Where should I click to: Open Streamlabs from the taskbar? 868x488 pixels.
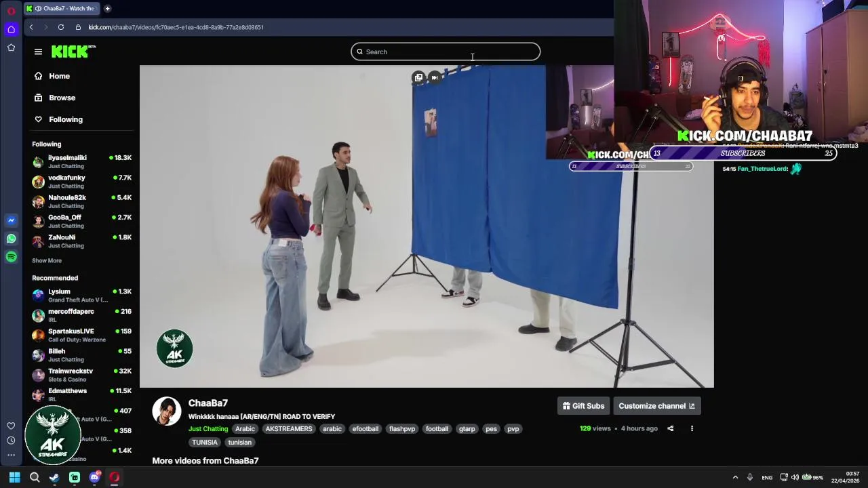coord(75,477)
